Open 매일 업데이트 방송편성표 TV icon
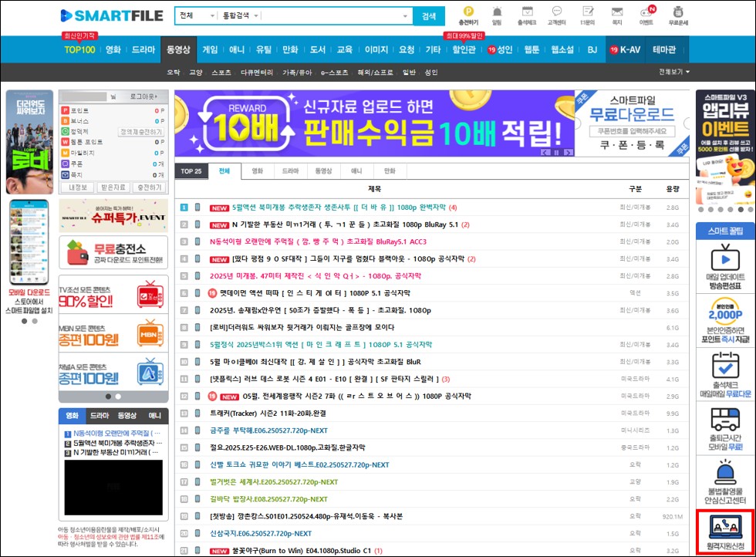 pyautogui.click(x=725, y=257)
